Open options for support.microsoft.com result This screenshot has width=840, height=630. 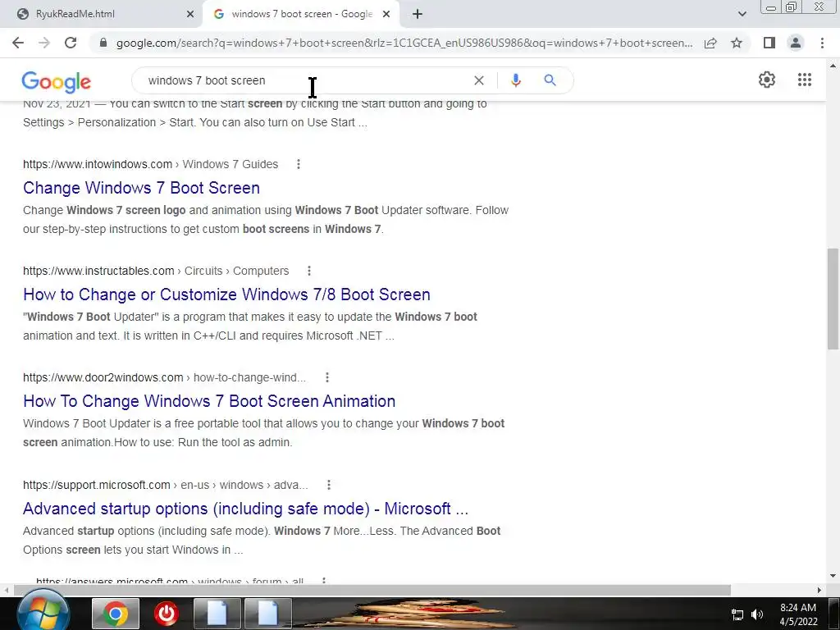tap(329, 485)
